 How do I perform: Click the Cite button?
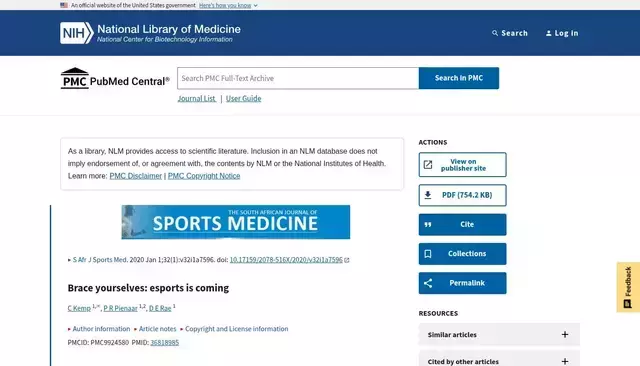point(462,224)
